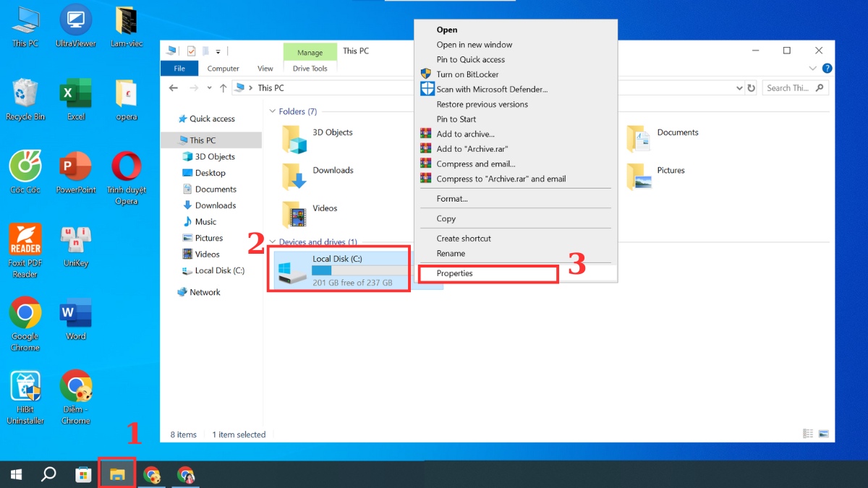Select the UltraViewer desktop icon

(x=76, y=26)
